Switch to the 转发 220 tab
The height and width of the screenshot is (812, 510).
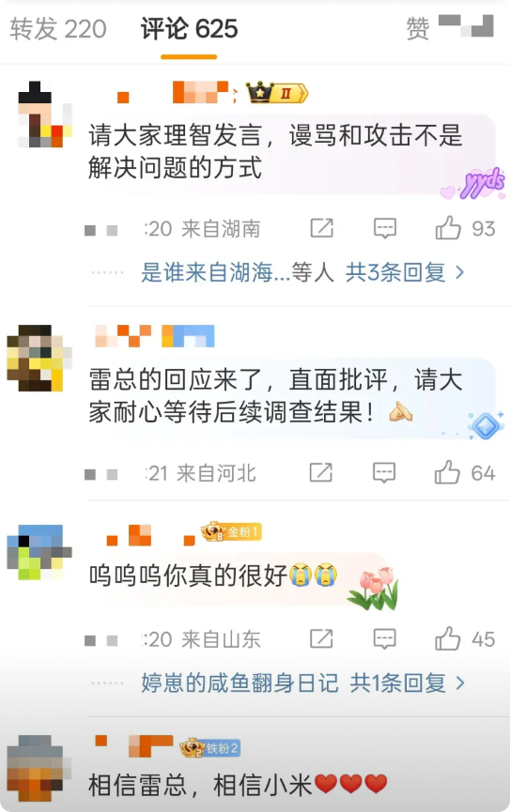point(58,28)
